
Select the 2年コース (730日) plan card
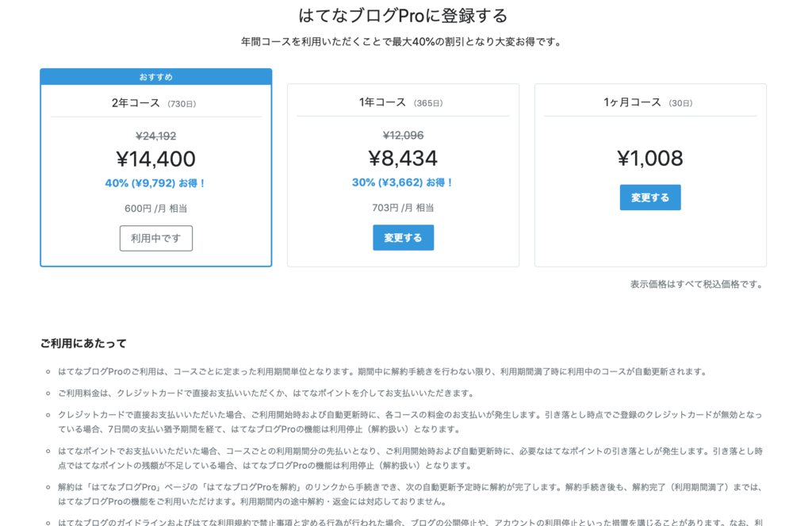pos(155,167)
